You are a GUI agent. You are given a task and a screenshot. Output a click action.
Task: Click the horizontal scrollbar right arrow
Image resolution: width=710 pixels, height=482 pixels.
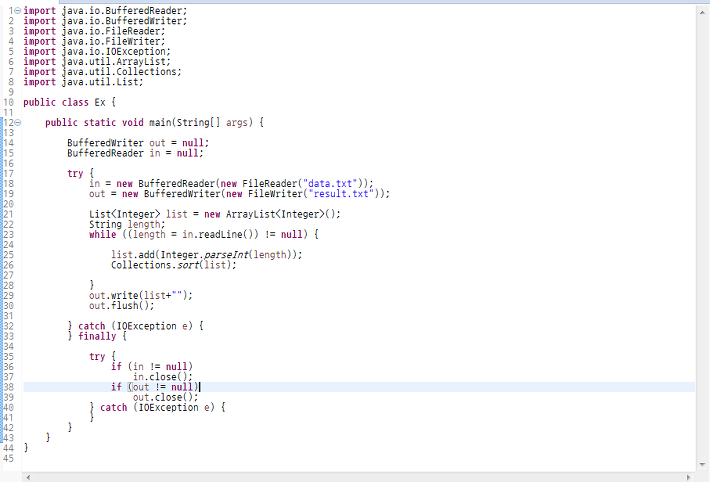689,477
